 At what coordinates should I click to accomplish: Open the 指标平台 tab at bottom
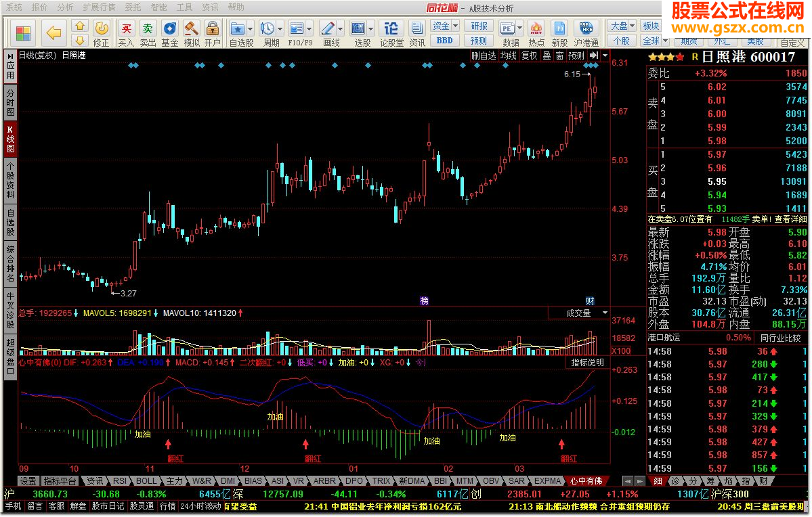click(60, 480)
